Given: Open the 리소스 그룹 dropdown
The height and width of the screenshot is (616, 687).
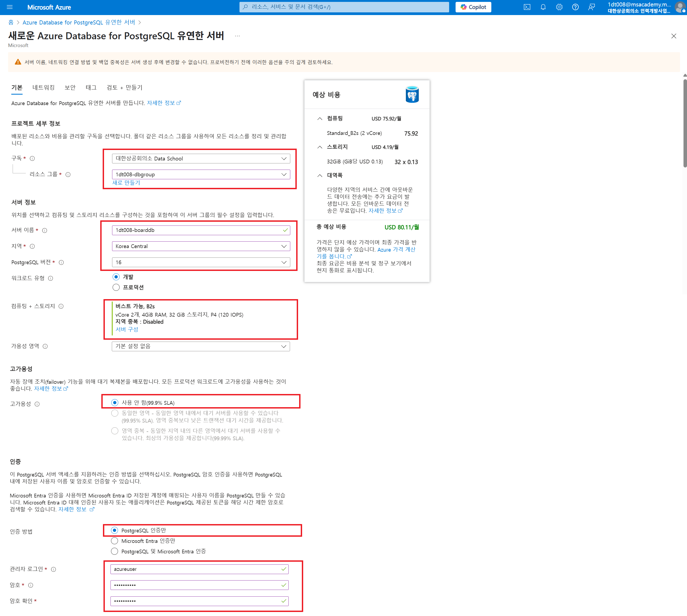Looking at the screenshot, I should [x=201, y=174].
